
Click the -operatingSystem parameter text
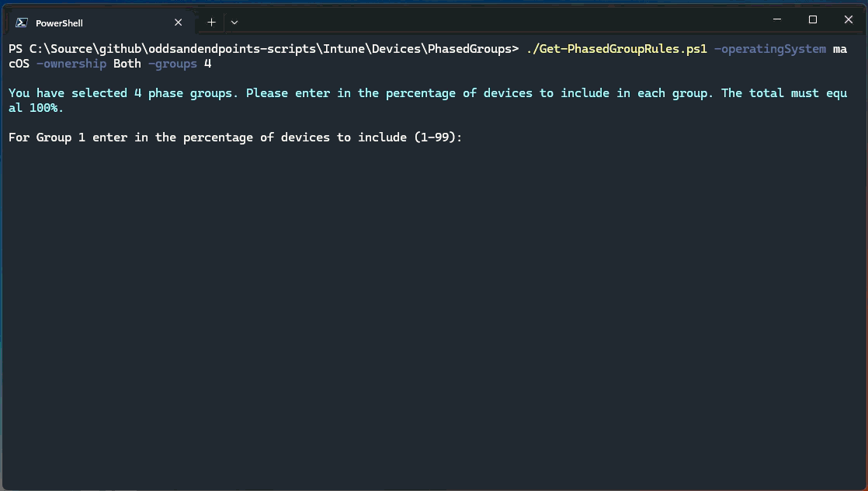tap(769, 49)
